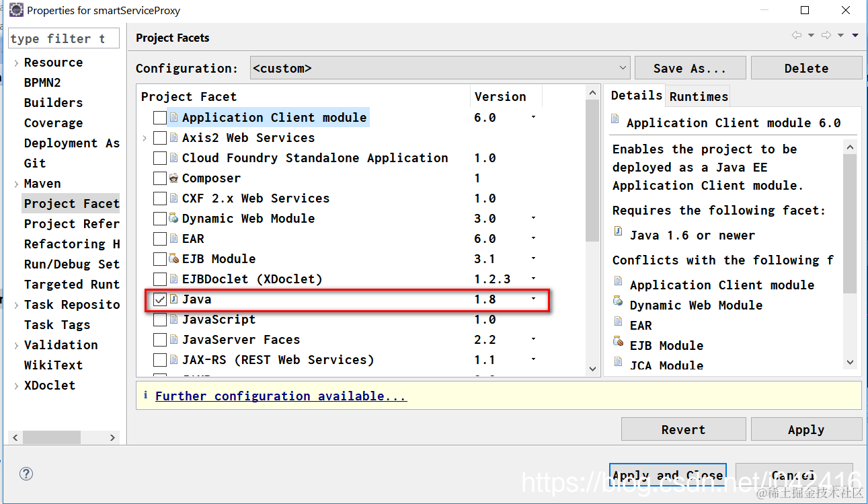Click the Dynamic Web Module facet icon
This screenshot has width=868, height=504.
173,219
